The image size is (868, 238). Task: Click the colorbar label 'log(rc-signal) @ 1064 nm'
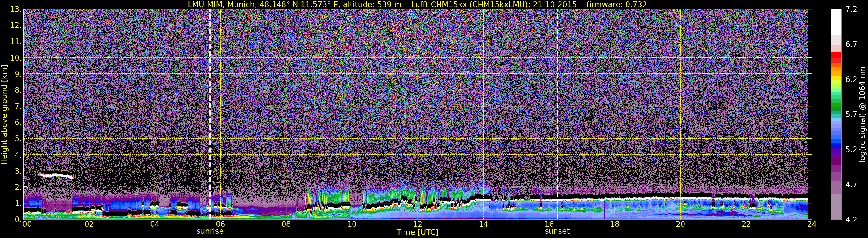pos(863,114)
